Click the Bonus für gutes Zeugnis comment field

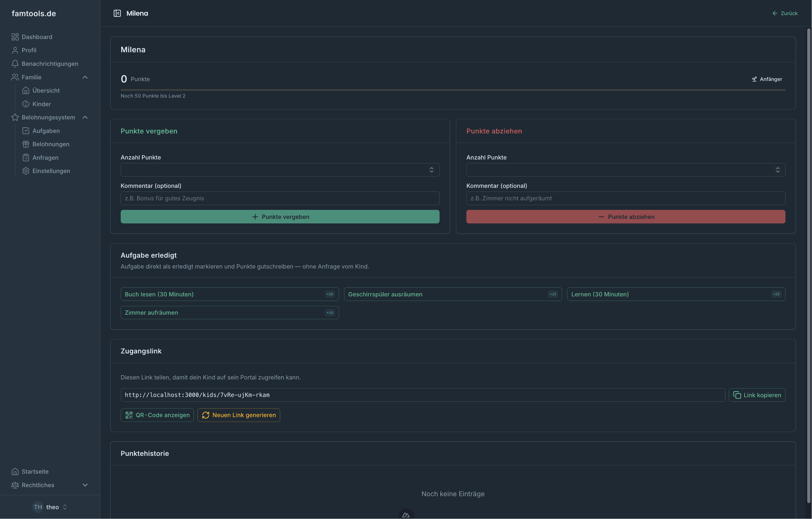(280, 198)
